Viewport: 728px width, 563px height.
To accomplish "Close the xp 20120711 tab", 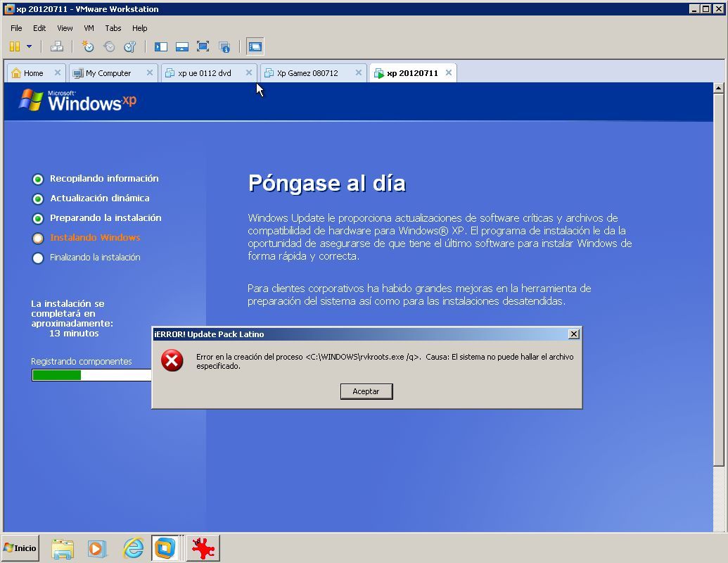I will point(449,72).
